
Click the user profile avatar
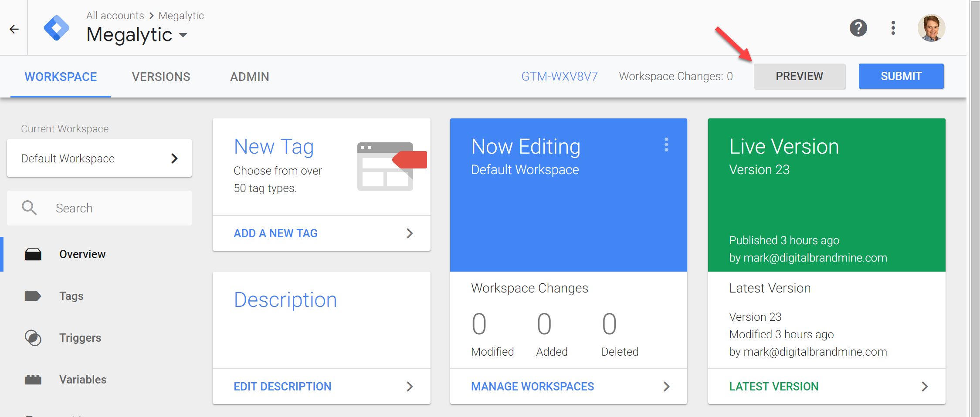(x=931, y=28)
